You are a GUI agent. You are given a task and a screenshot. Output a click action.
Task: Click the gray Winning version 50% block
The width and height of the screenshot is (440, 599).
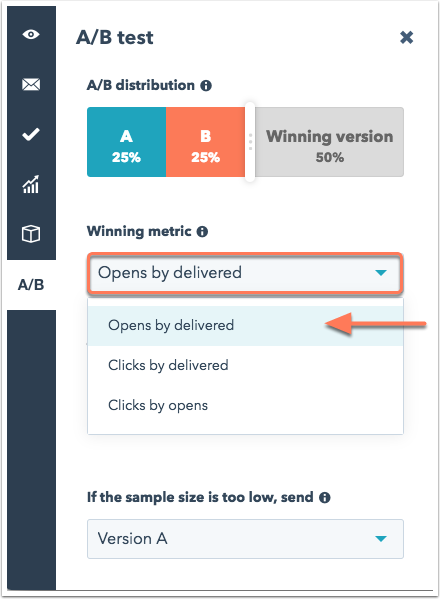click(x=329, y=142)
